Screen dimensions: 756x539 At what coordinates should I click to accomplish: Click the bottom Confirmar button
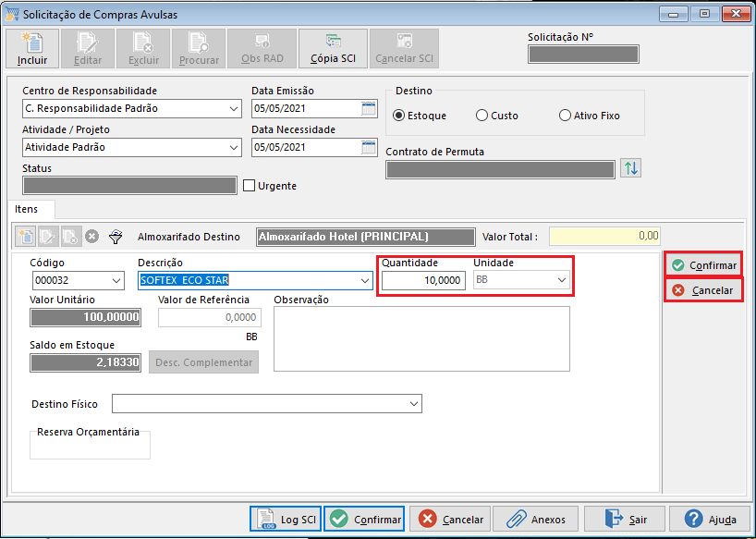(364, 519)
